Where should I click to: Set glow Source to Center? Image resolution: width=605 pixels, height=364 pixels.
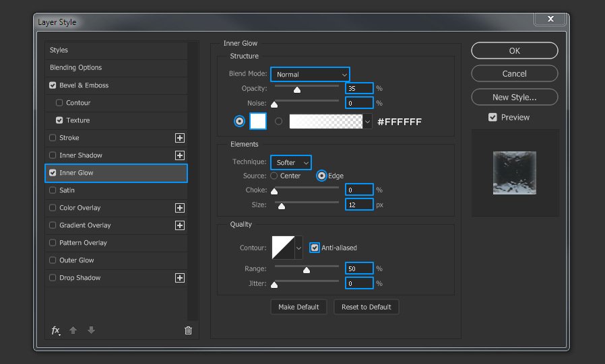click(274, 176)
